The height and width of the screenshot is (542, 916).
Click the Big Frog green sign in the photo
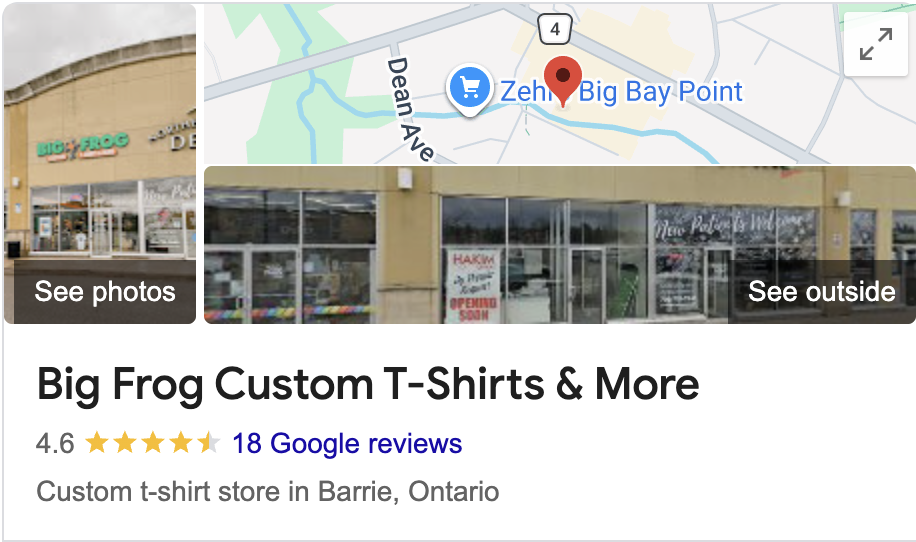click(x=82, y=147)
